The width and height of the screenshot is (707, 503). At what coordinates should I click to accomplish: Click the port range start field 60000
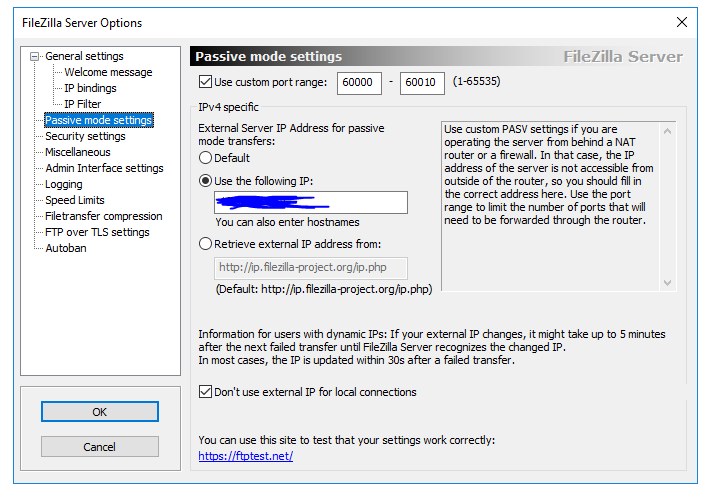(359, 83)
